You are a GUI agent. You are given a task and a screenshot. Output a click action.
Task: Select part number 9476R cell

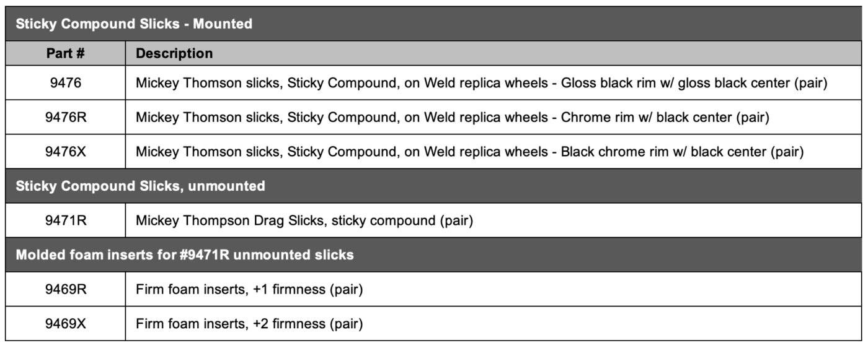(65, 117)
